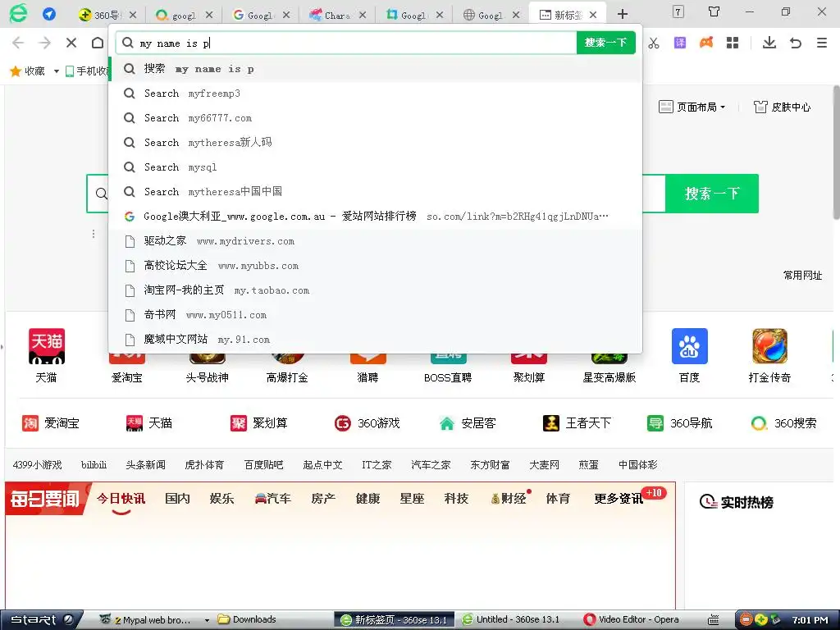
Task: Open the extensions grid icon
Action: pos(733,43)
